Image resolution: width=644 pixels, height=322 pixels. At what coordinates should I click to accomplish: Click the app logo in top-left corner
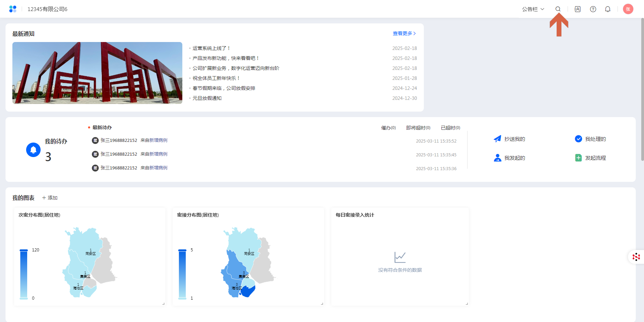coord(13,9)
